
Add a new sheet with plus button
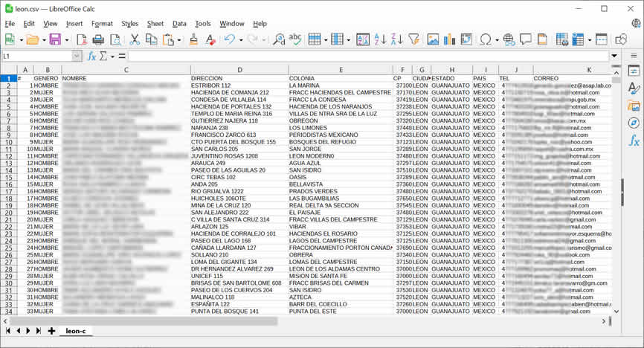pyautogui.click(x=51, y=331)
